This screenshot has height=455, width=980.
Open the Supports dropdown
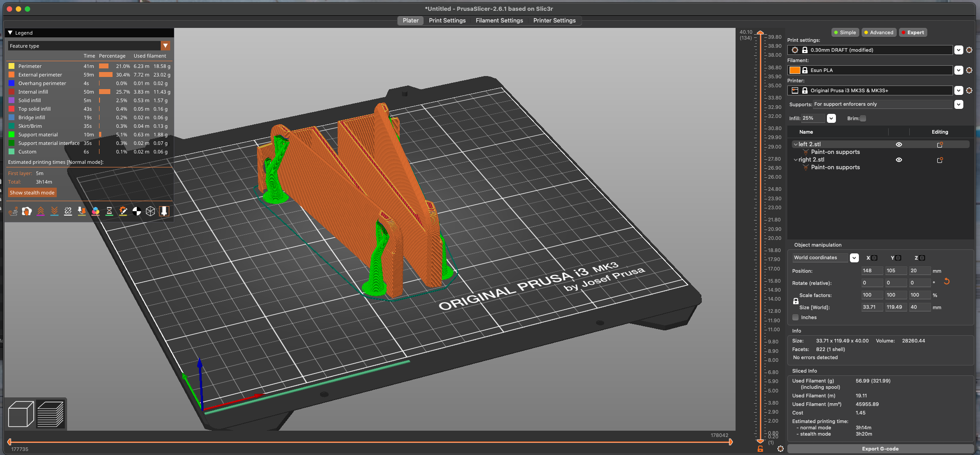(959, 104)
